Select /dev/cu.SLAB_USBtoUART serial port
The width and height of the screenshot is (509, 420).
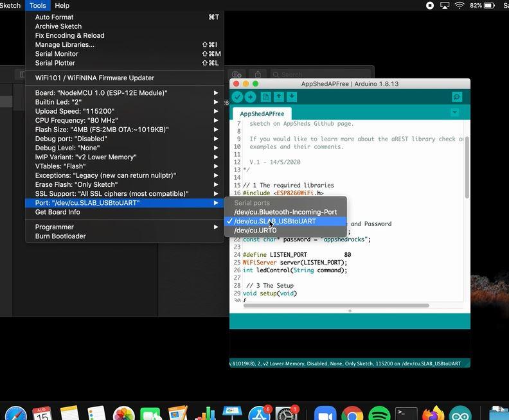285,221
